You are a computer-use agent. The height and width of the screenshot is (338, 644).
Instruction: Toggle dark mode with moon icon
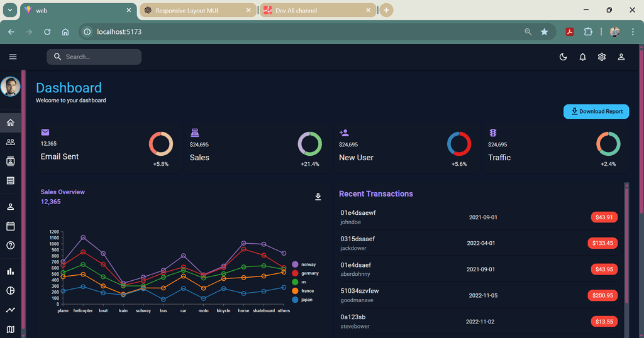tap(563, 57)
